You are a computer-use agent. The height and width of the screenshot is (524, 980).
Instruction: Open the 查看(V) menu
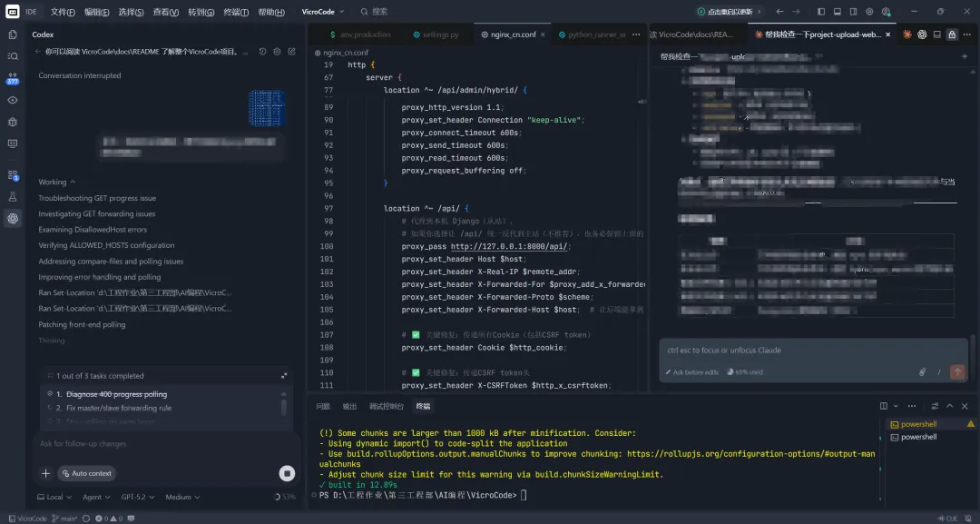click(166, 12)
